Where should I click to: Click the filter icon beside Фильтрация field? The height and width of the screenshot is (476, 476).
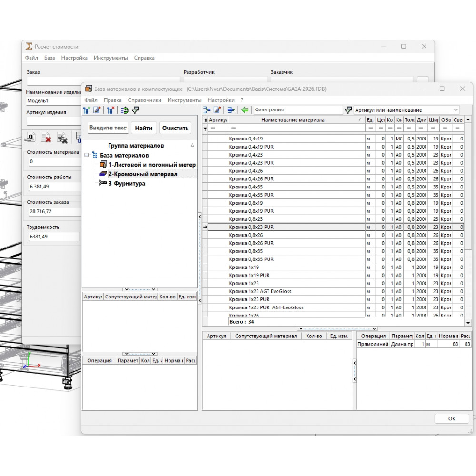point(348,110)
